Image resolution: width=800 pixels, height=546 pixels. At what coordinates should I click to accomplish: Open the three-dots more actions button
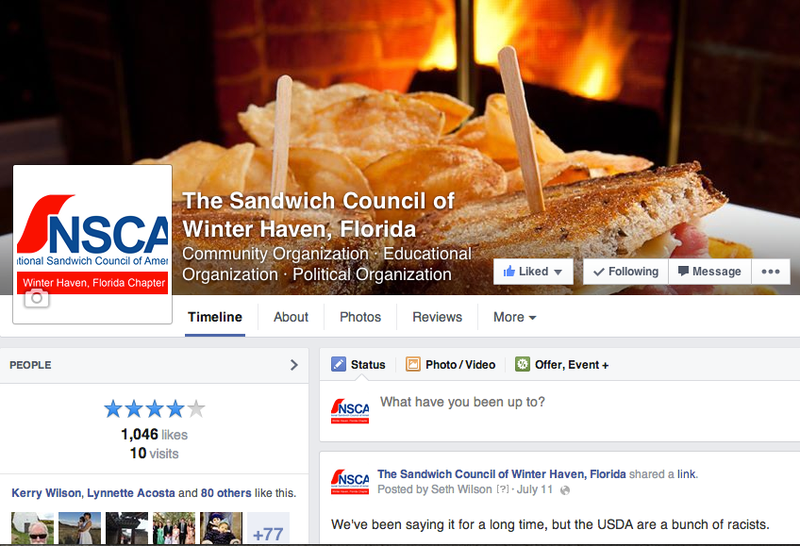[x=770, y=271]
